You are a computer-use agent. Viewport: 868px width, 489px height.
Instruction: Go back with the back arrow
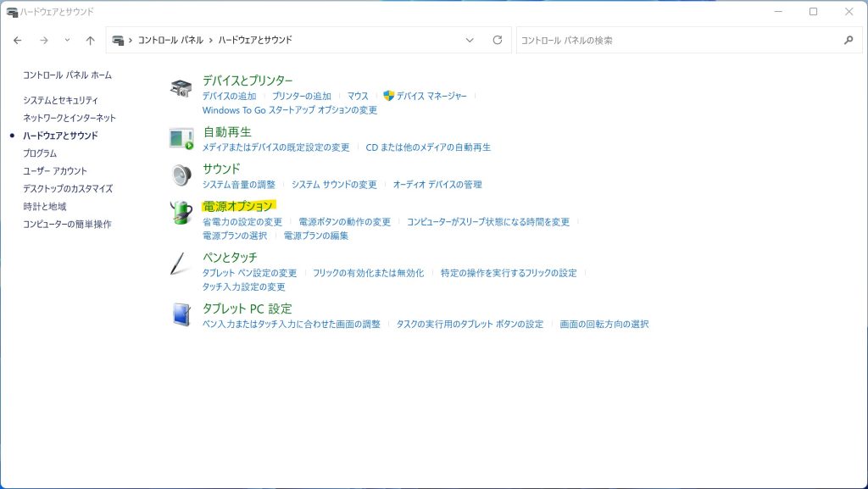pos(18,41)
